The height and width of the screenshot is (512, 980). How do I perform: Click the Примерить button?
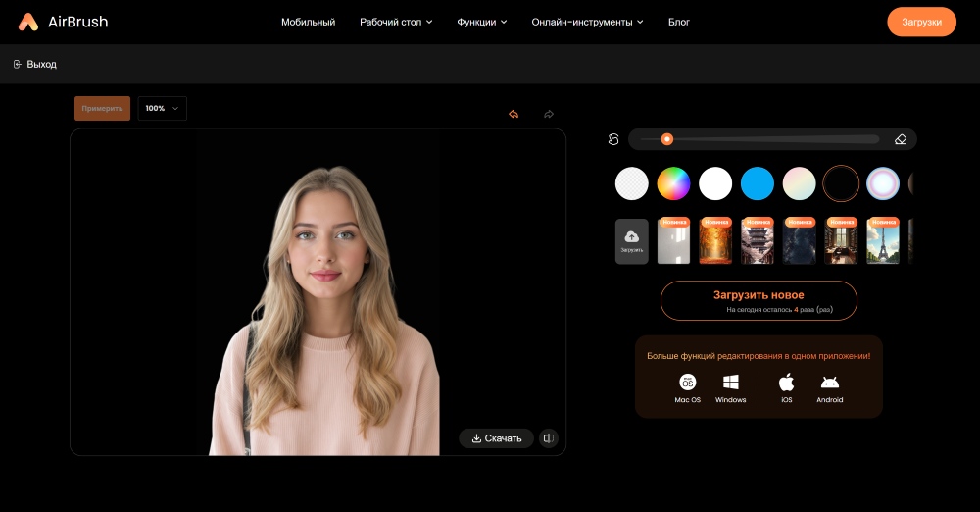click(x=103, y=108)
